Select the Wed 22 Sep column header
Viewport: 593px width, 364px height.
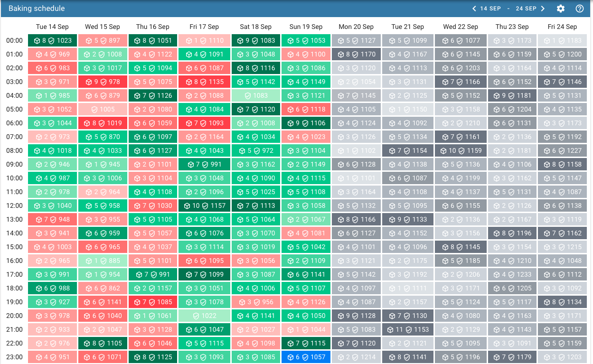pos(461,27)
